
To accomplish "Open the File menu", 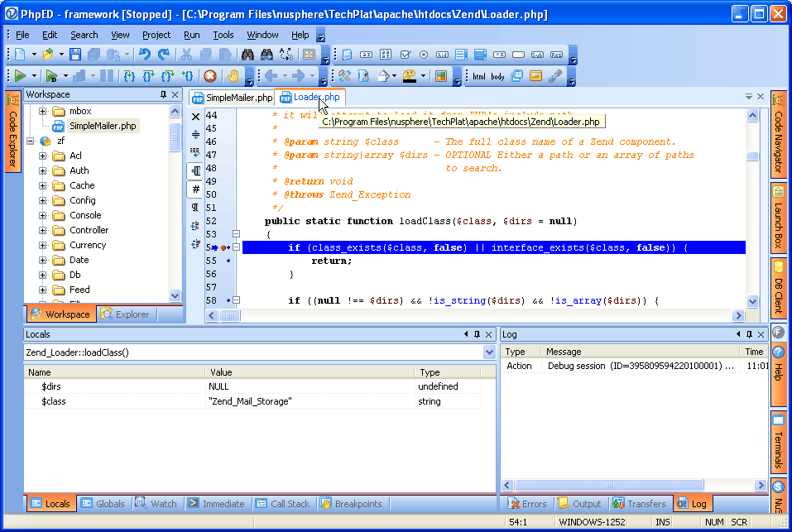I will coord(22,35).
